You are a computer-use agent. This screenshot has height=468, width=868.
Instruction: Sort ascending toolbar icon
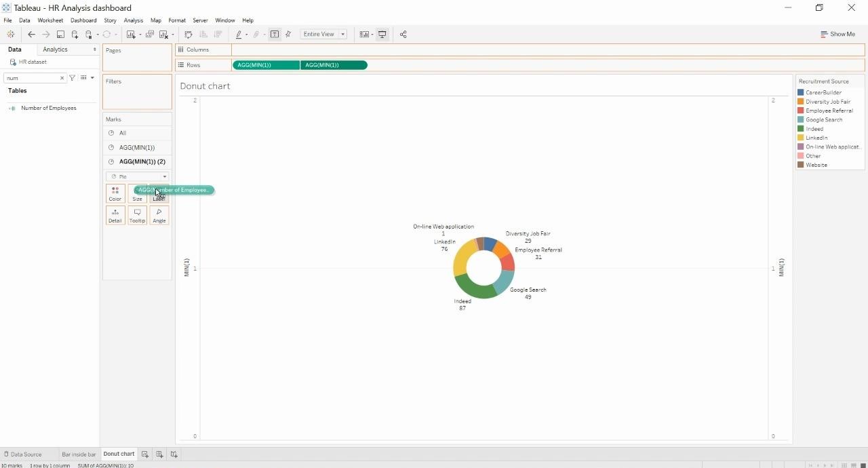[203, 35]
